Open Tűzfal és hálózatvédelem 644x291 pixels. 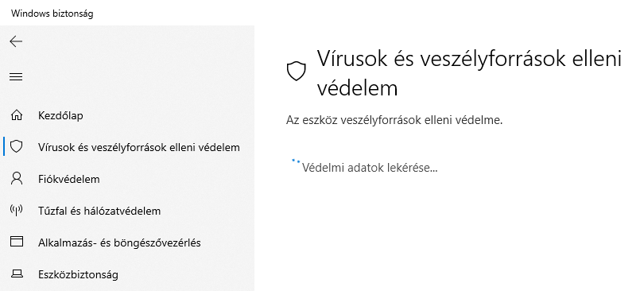99,211
